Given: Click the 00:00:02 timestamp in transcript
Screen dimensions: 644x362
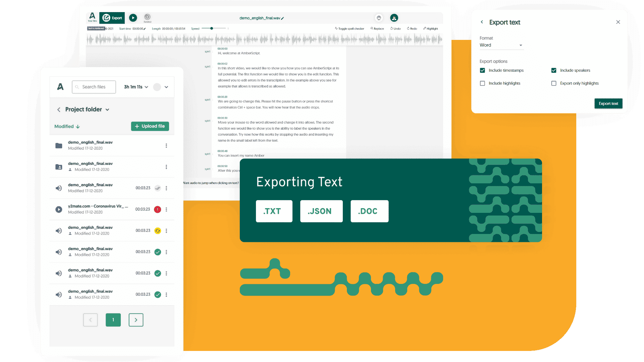Looking at the screenshot, I should (222, 64).
